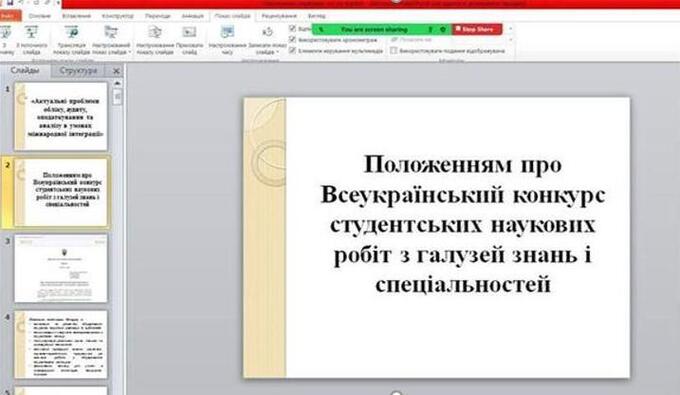Click Stop Share in Zoom bar

(x=477, y=29)
